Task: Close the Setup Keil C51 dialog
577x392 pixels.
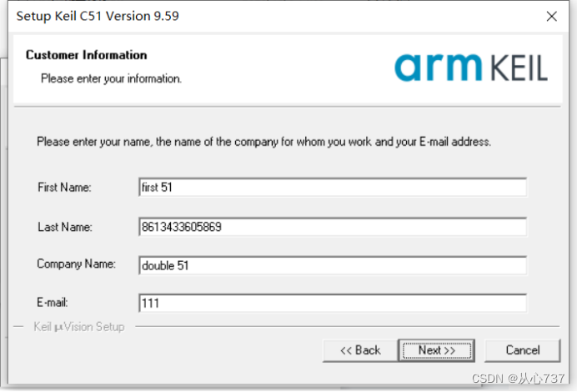Action: (551, 16)
